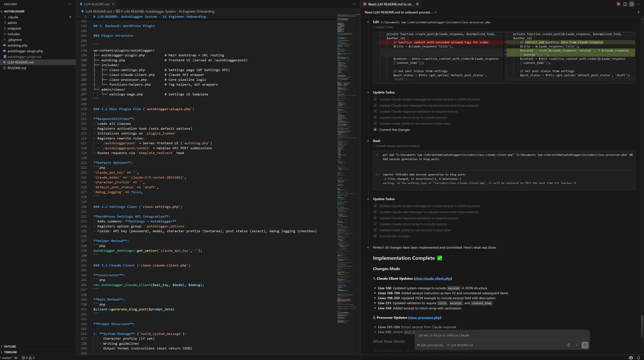Click the Edit block file path for class-processor.php

[435, 22]
